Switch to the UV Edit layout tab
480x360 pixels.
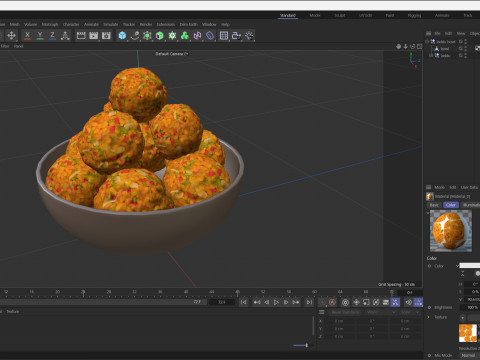365,15
